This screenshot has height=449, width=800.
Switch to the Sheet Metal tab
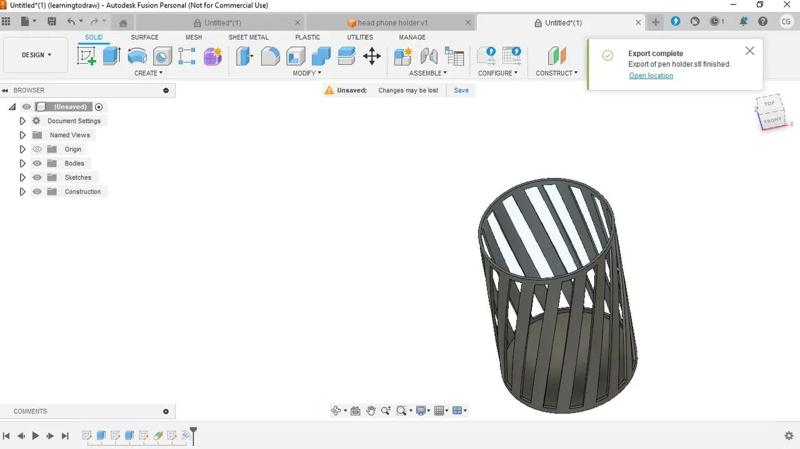tap(248, 37)
